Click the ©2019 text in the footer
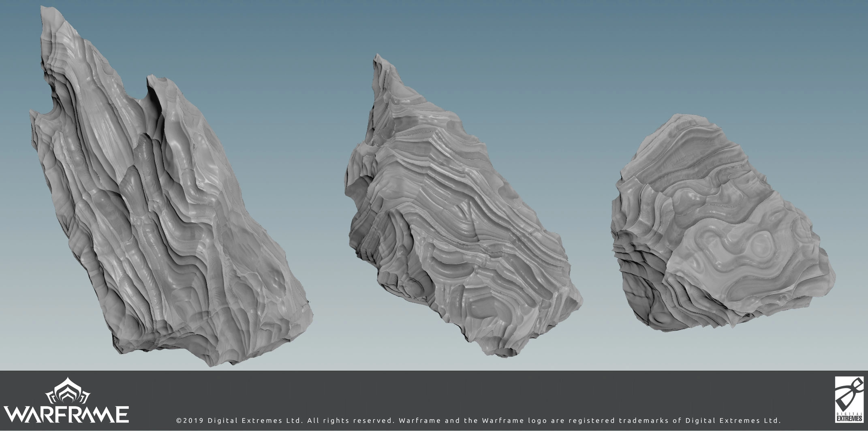 [190, 420]
